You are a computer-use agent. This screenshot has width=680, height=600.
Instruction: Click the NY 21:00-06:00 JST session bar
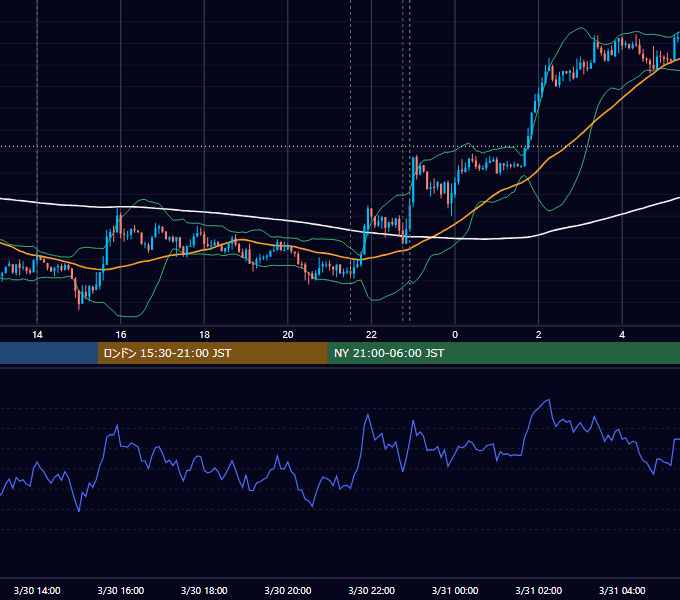503,353
